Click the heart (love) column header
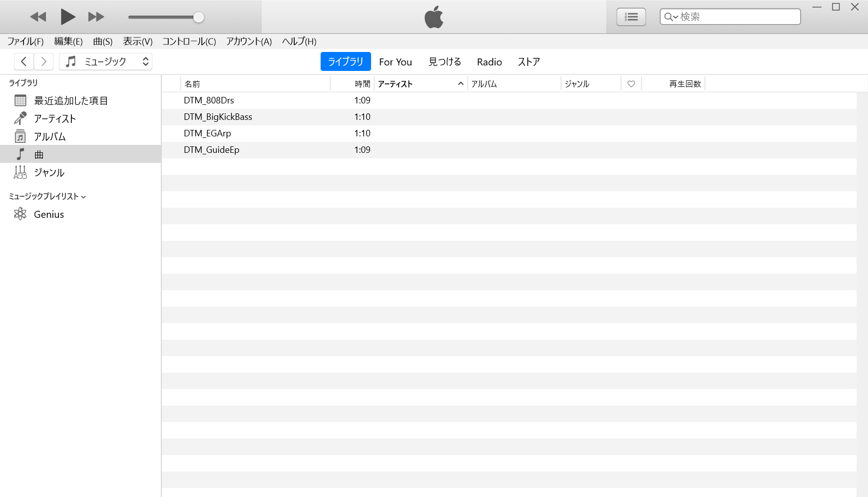The width and height of the screenshot is (868, 497). pos(631,84)
